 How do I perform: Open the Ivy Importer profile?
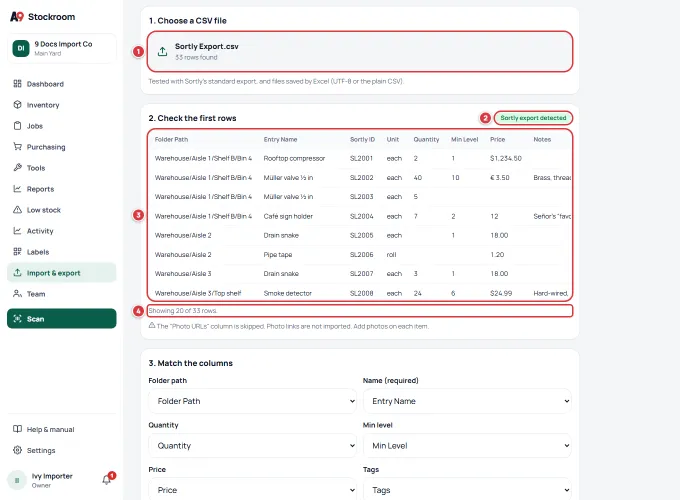click(x=52, y=480)
